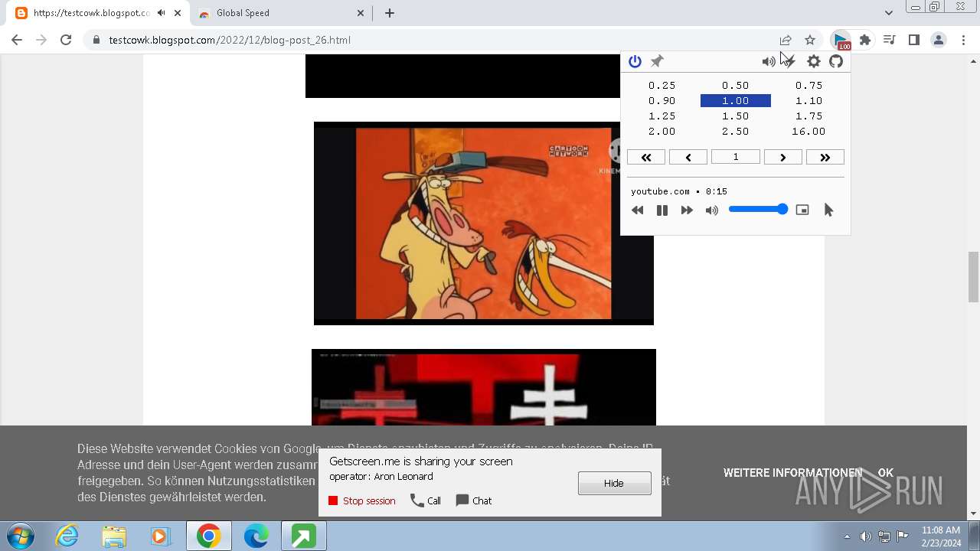
Task: Reload the current page
Action: [66, 40]
